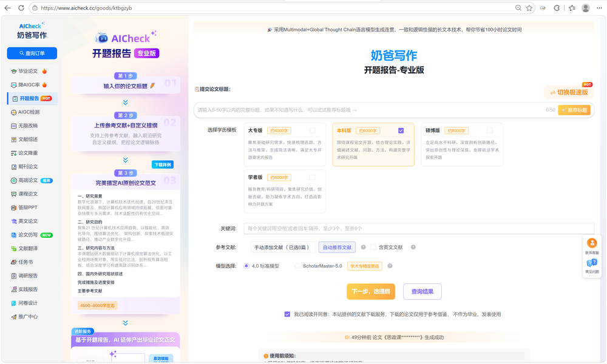The height and width of the screenshot is (364, 607).
Task: Click 下一步，选提纲 button
Action: [x=371, y=292]
